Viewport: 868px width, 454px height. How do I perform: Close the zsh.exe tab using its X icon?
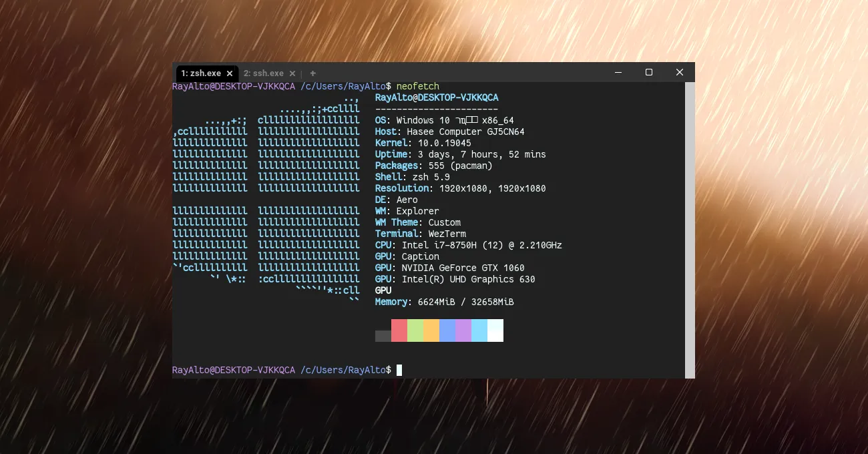230,73
